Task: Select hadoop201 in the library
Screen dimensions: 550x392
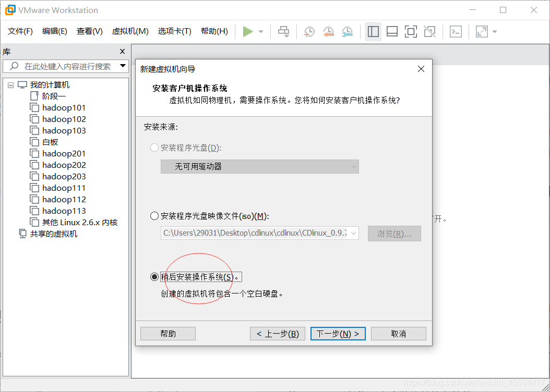Action: (x=64, y=153)
